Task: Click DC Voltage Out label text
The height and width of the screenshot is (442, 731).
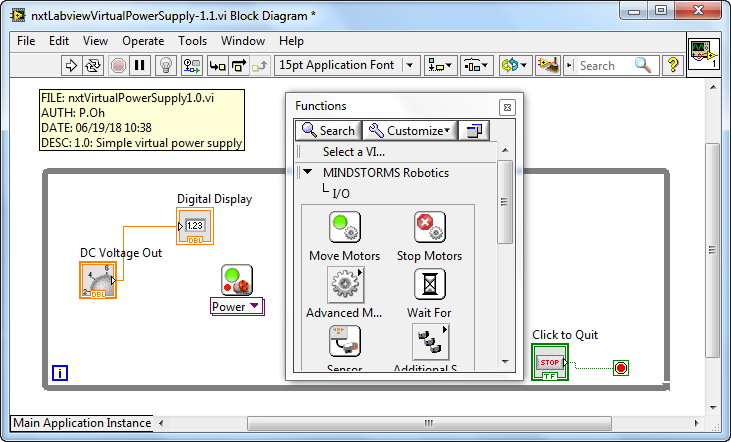Action: [121, 253]
